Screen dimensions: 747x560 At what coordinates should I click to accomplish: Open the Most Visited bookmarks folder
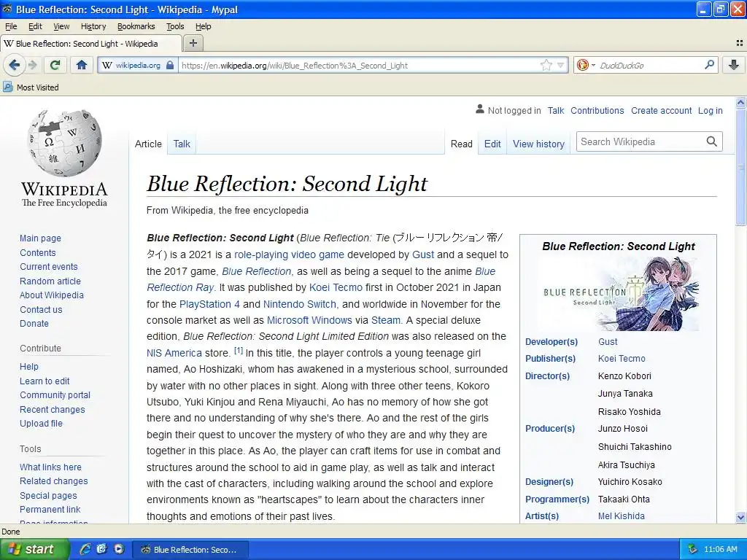tap(31, 87)
